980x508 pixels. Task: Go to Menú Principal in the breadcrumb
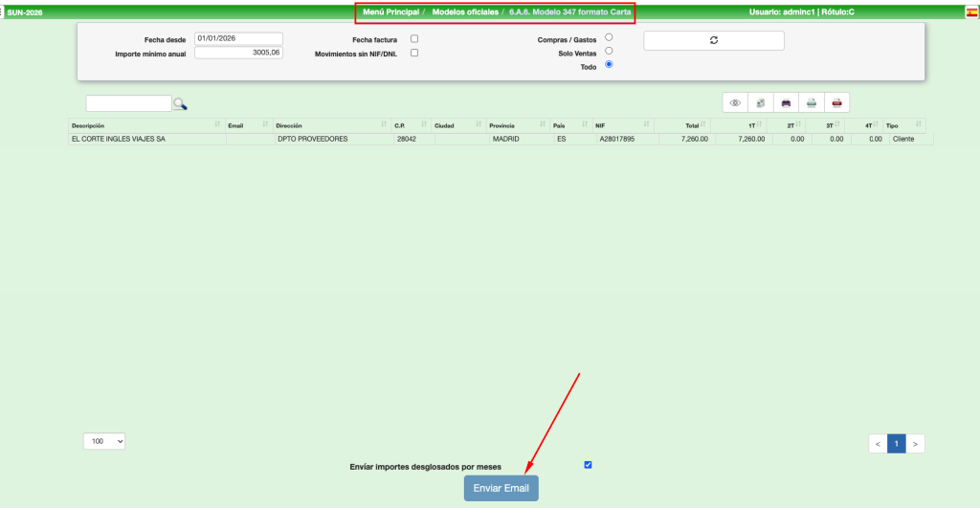coord(390,11)
